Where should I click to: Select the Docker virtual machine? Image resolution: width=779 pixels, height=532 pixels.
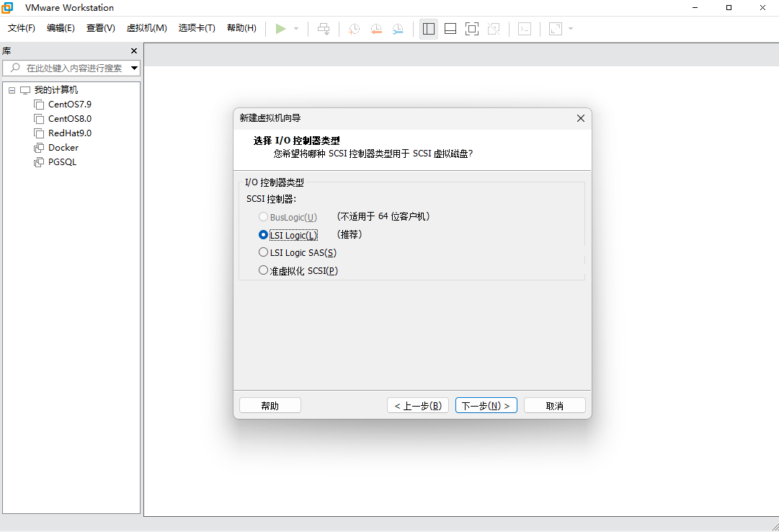pos(63,148)
